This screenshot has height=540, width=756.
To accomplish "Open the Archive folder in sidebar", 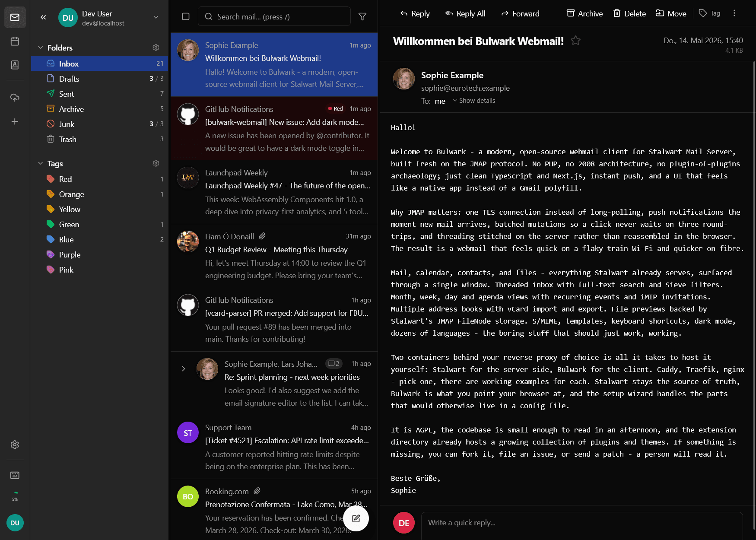I will click(x=100, y=109).
